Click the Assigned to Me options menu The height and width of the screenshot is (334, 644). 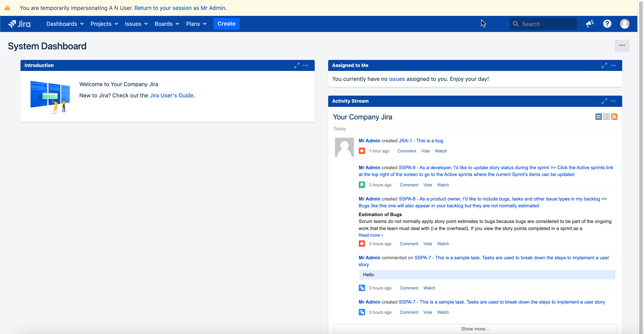(613, 65)
